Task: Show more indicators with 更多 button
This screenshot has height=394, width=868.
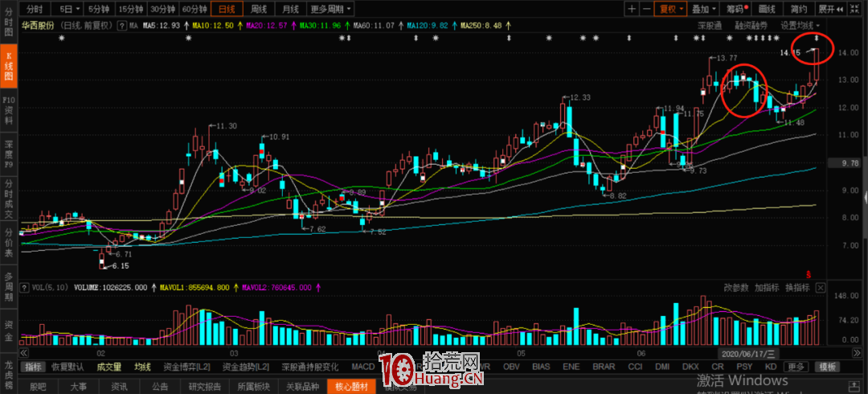Action: (x=796, y=367)
